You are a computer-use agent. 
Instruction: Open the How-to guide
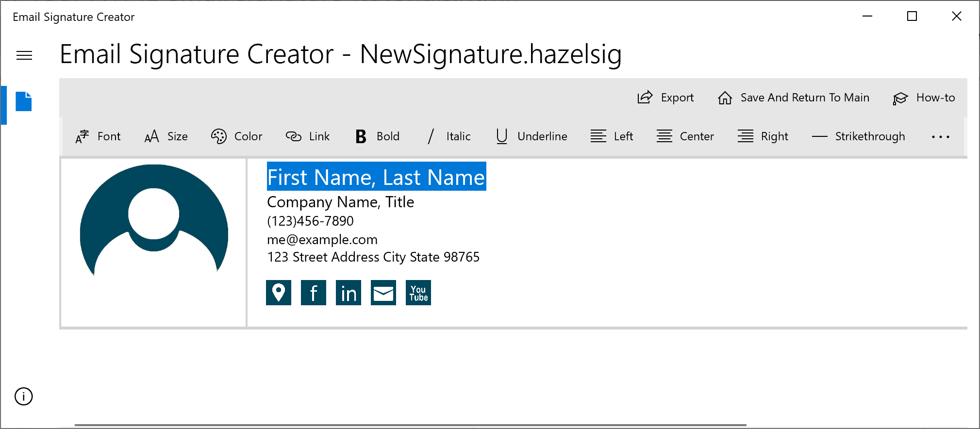coord(924,98)
